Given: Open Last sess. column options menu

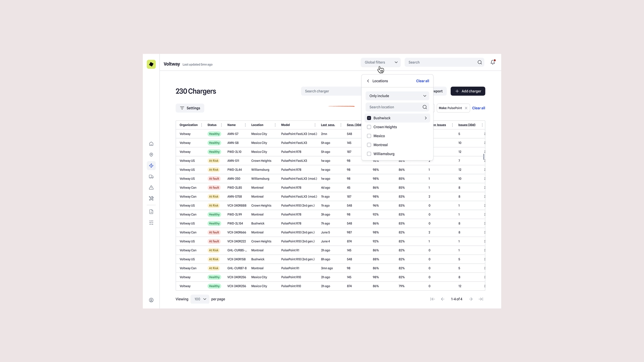Looking at the screenshot, I should 341,125.
